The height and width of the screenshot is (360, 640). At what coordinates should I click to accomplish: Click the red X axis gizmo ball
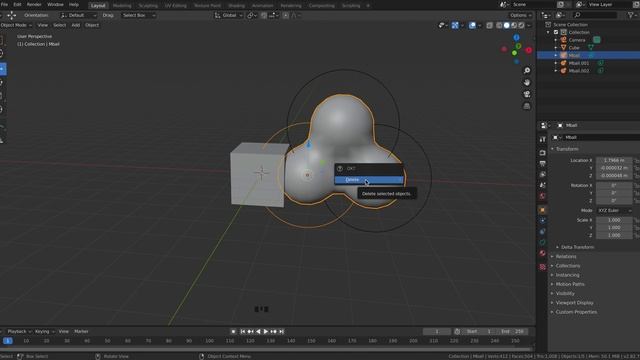[529, 50]
